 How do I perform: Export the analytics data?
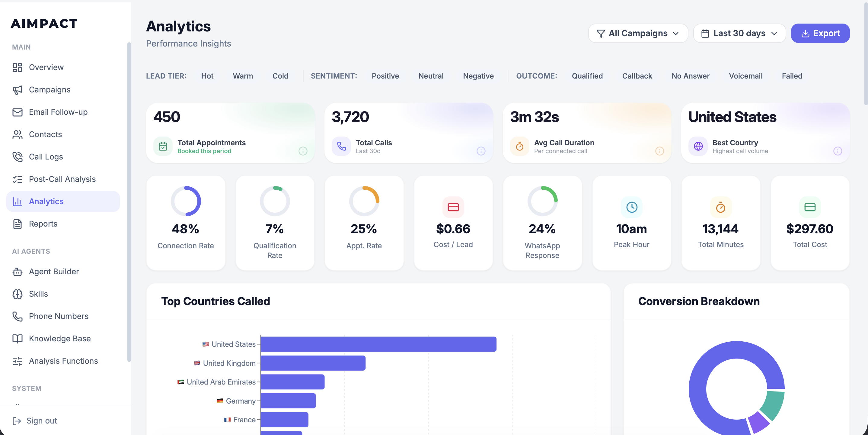(820, 34)
